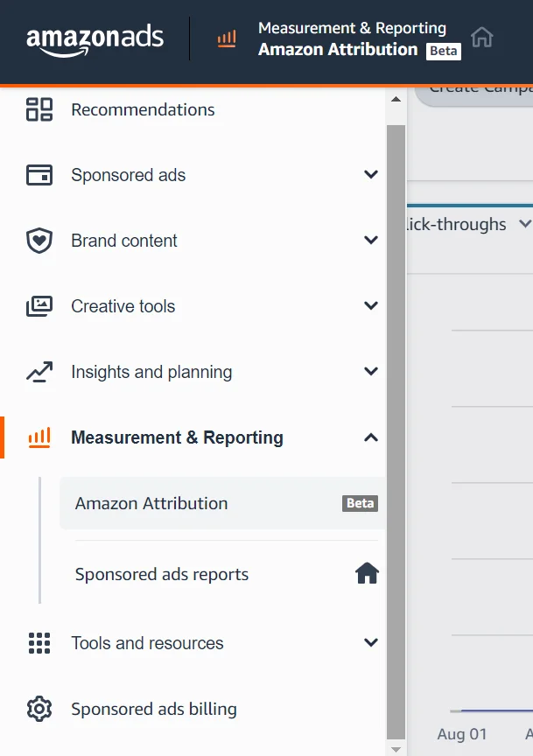
Task: Expand the Sponsored ads section
Action: [x=369, y=175]
